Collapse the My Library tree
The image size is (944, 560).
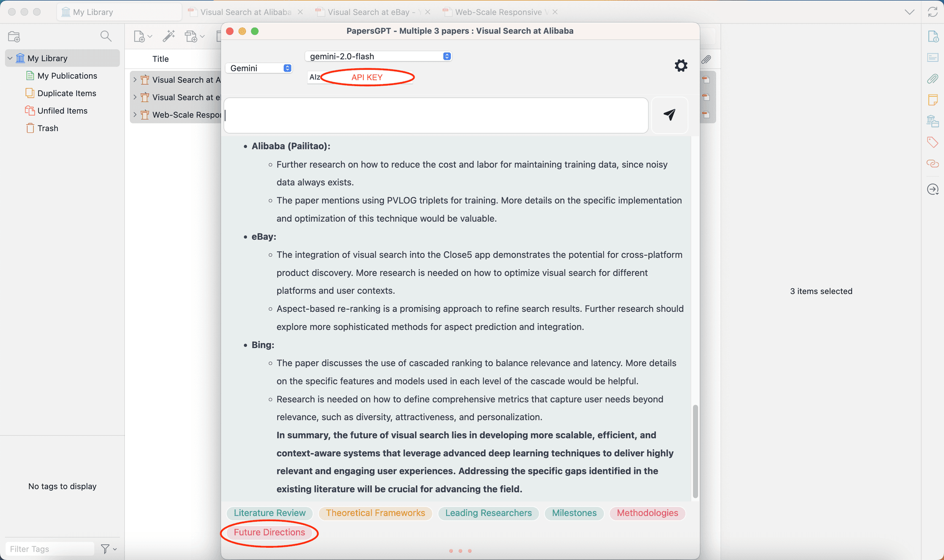click(10, 58)
